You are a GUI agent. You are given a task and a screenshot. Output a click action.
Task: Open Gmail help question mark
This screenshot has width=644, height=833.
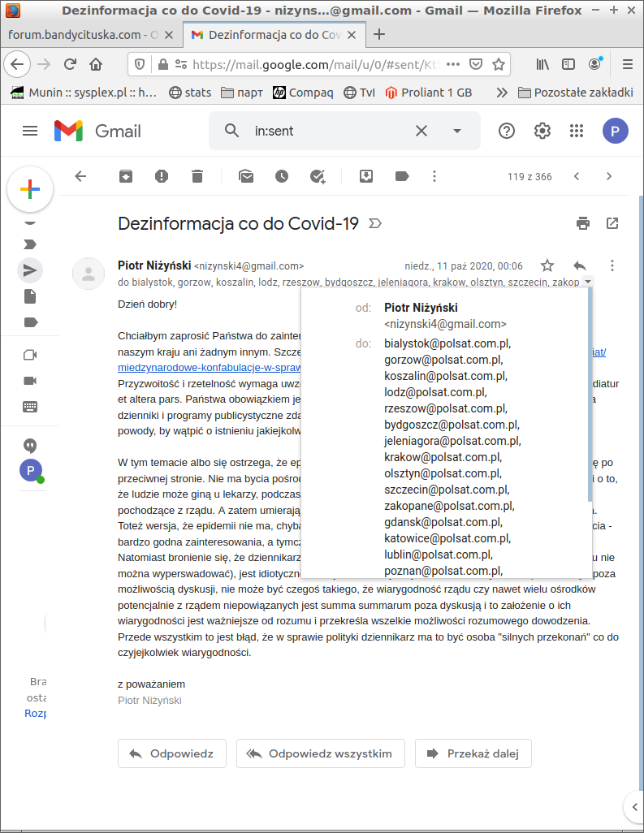(x=507, y=131)
